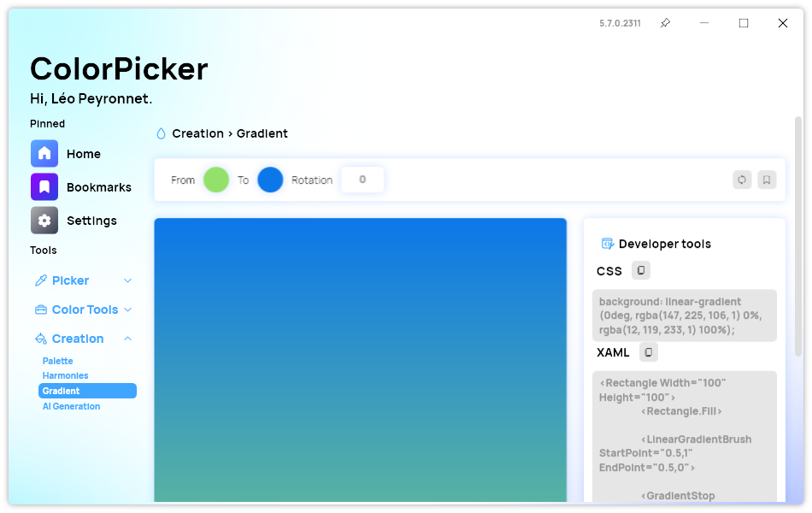Pin the window with the pin icon
The width and height of the screenshot is (812, 513).
click(x=665, y=23)
